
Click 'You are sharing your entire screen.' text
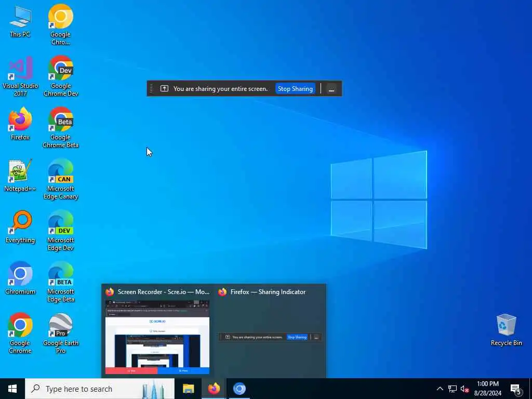point(220,88)
